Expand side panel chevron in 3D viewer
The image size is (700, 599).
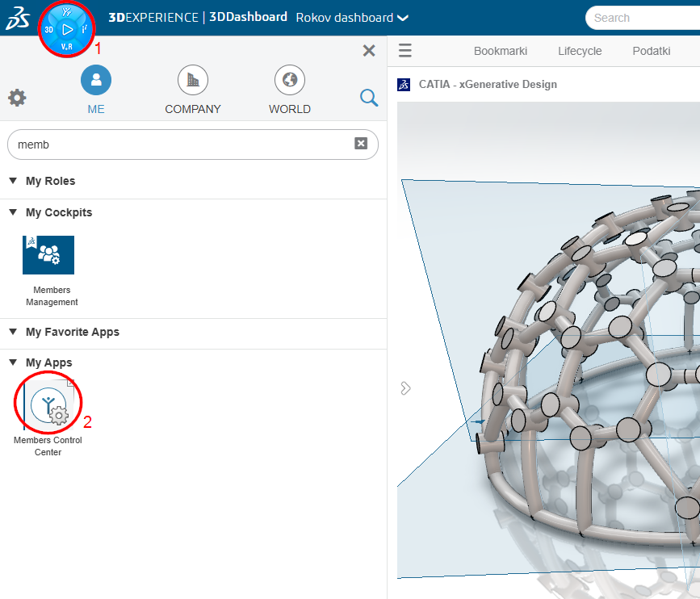(405, 388)
